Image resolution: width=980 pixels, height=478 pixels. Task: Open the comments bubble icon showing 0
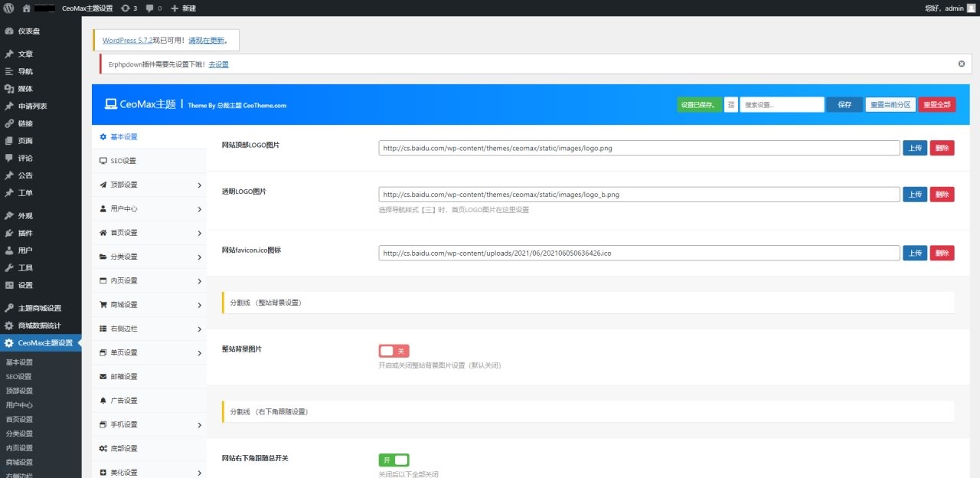pyautogui.click(x=153, y=8)
